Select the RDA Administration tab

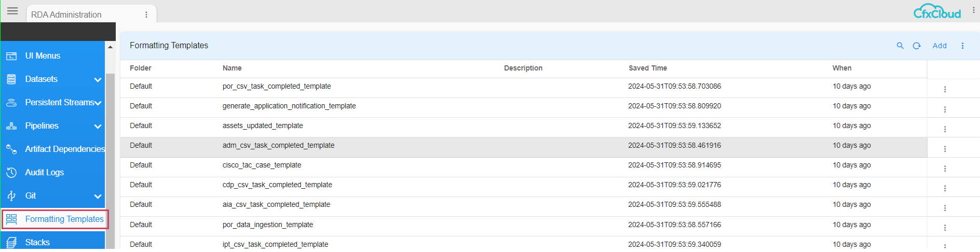click(x=66, y=15)
